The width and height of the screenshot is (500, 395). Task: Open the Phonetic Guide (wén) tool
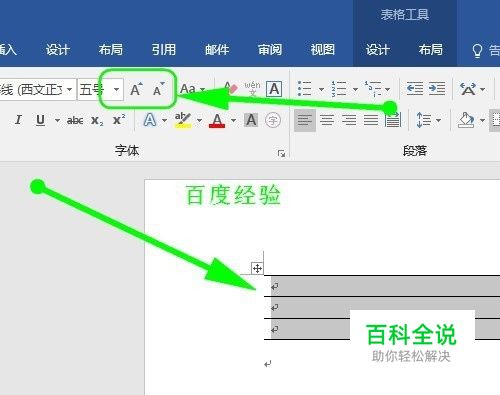(x=252, y=89)
